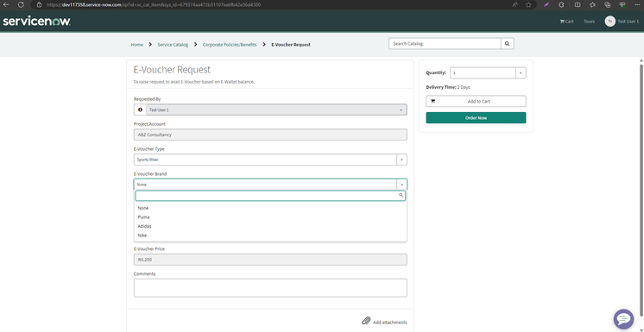Click the paperclip attachment icon

pos(366,321)
